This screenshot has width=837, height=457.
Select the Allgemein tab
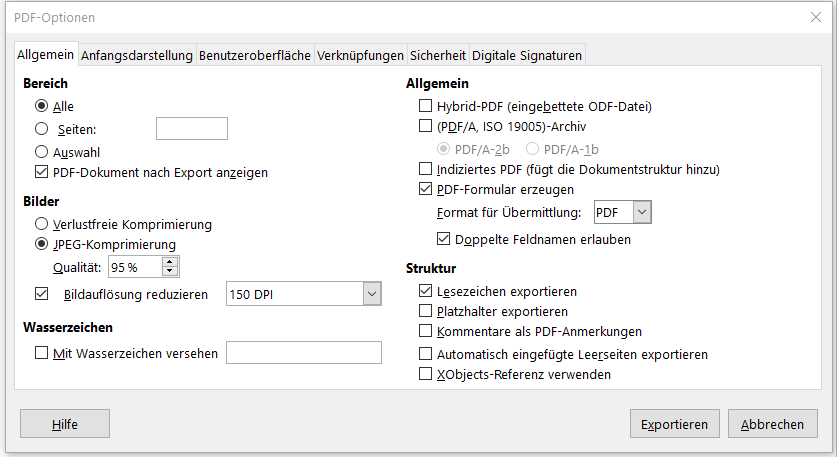click(46, 54)
